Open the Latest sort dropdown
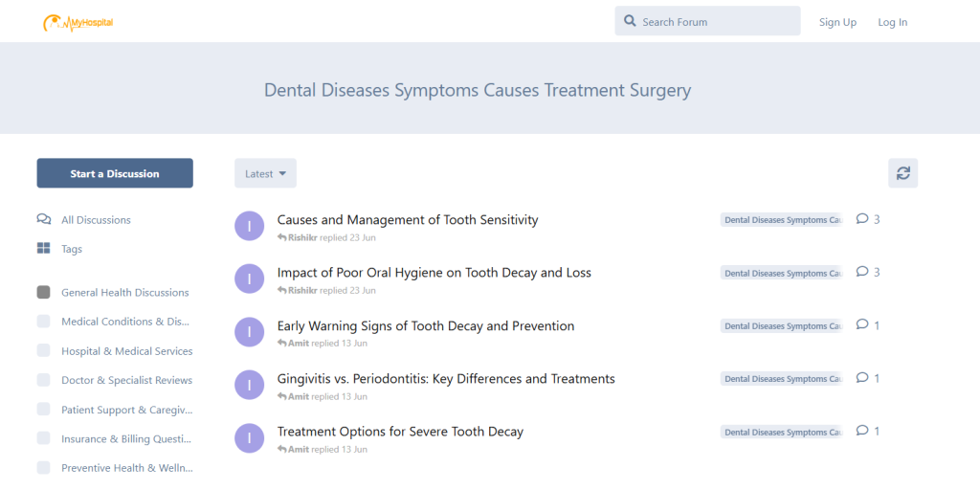 (265, 173)
